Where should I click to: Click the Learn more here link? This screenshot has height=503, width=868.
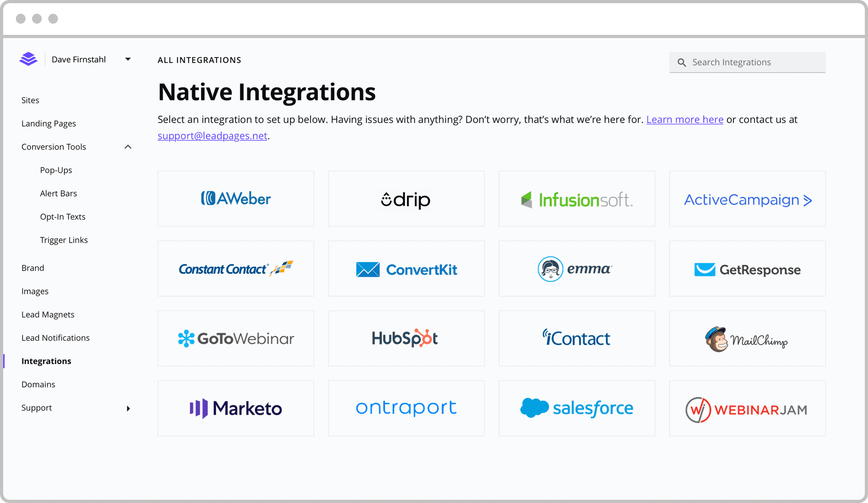click(684, 120)
